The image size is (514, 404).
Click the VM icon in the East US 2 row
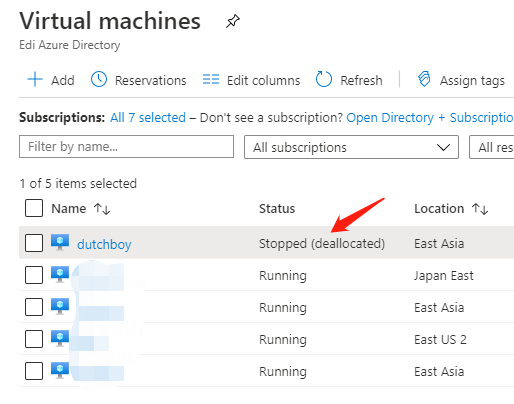point(60,338)
